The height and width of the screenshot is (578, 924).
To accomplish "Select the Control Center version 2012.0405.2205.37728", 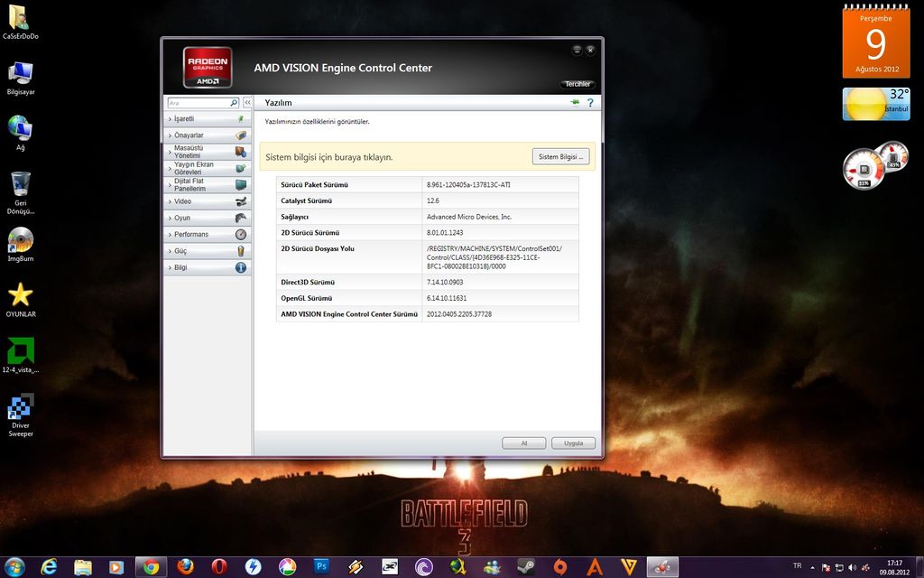I will 459,313.
